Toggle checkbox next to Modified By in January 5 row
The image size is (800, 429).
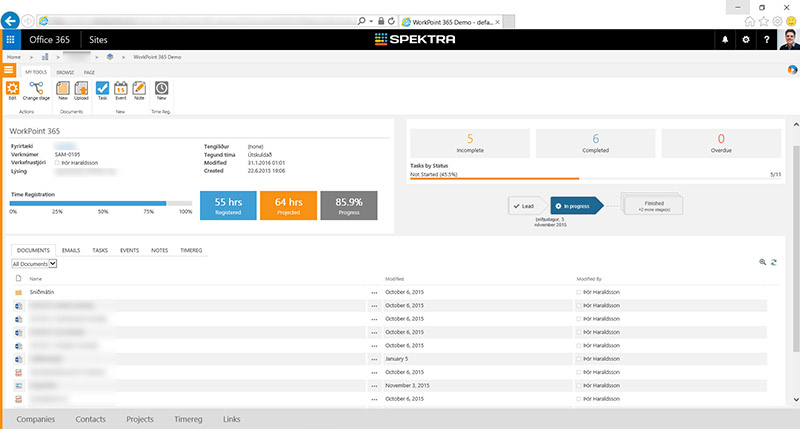pos(579,359)
